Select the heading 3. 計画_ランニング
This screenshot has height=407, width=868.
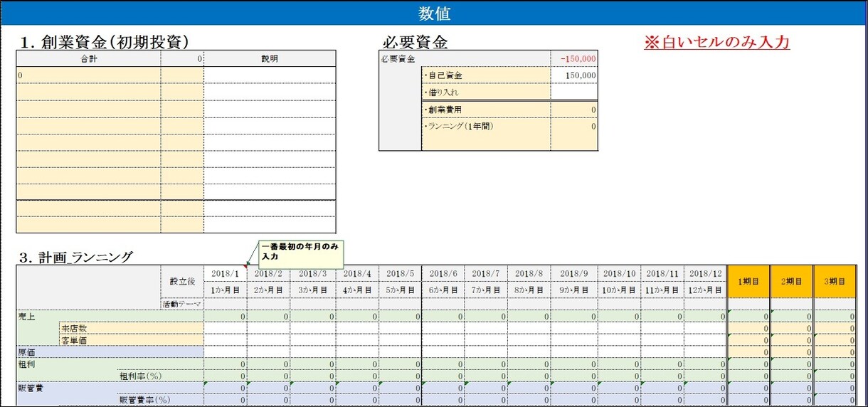75,257
